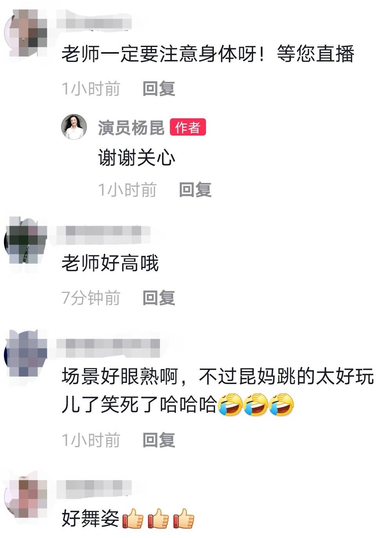Viewport: 392px width, 538px height.
Task: Tap first laughing-crying emoji
Action: [230, 405]
